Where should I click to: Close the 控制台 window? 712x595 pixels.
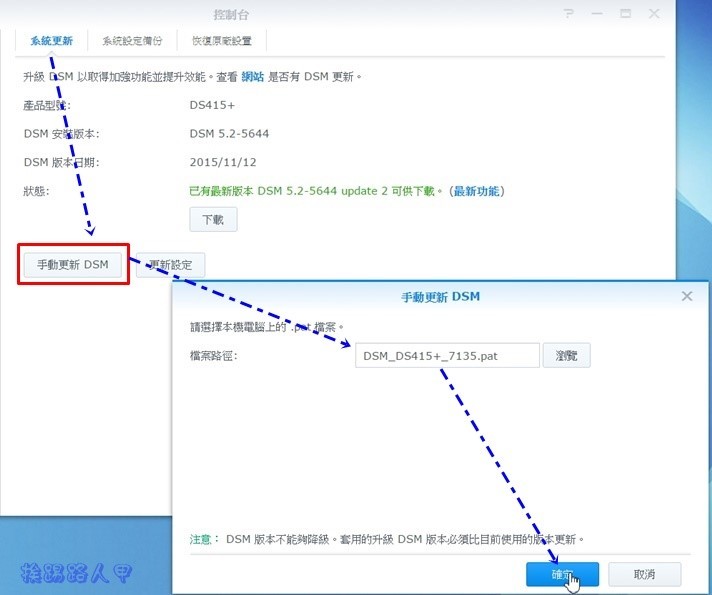point(654,14)
